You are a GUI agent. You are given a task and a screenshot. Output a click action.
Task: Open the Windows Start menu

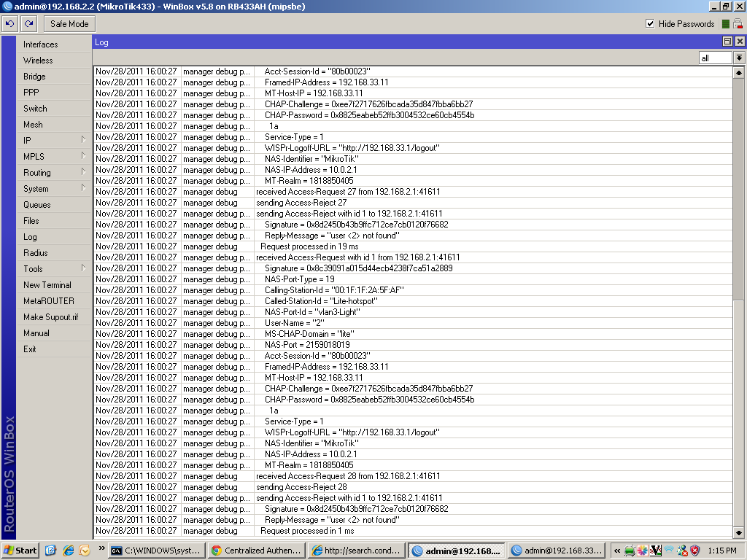[20, 551]
